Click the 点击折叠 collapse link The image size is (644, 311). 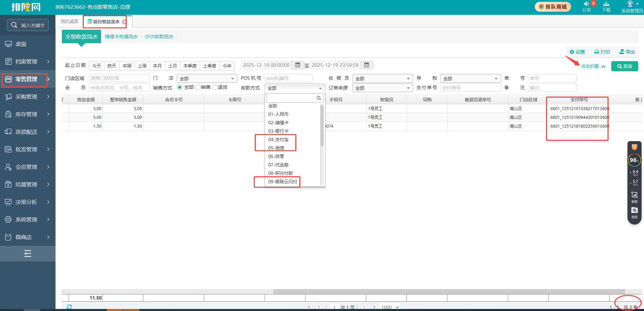coord(593,66)
